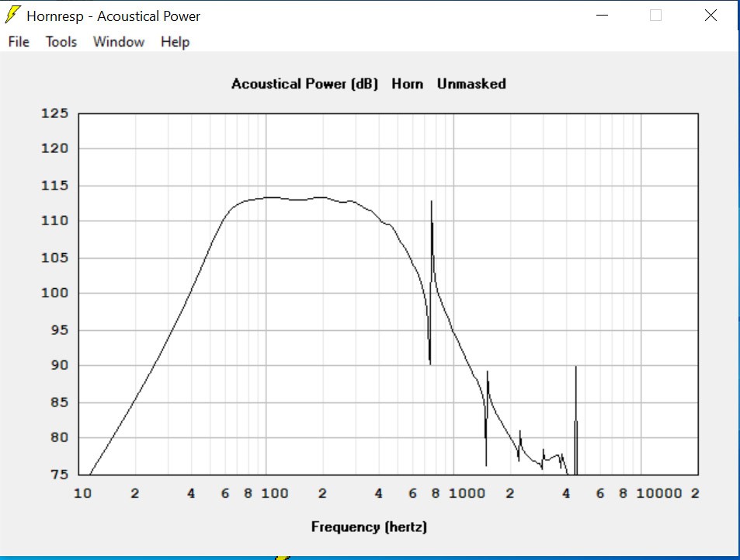Click the 'Acoustical Power (dB)' chart heading
This screenshot has width=740, height=560.
[x=304, y=84]
